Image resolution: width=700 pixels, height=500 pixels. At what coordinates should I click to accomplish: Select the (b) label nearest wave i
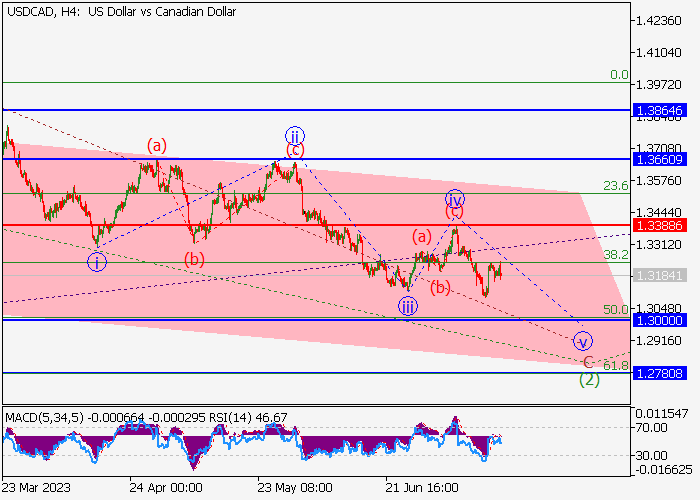coord(195,259)
